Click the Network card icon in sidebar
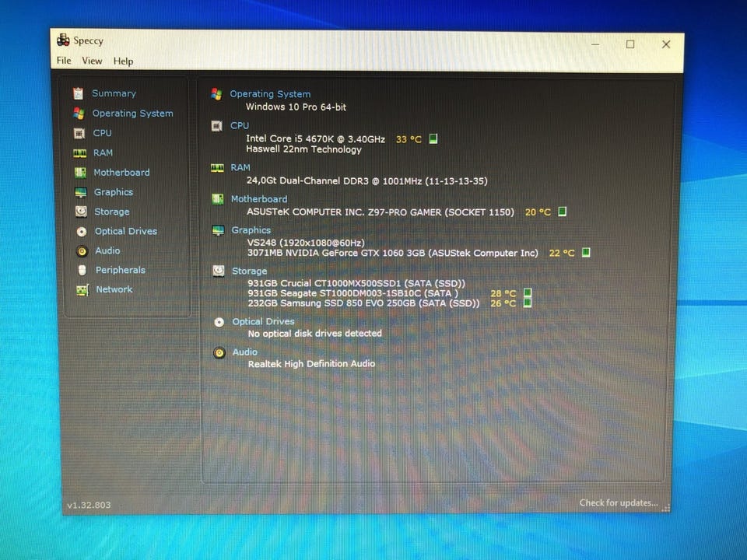This screenshot has height=560, width=747. point(83,289)
